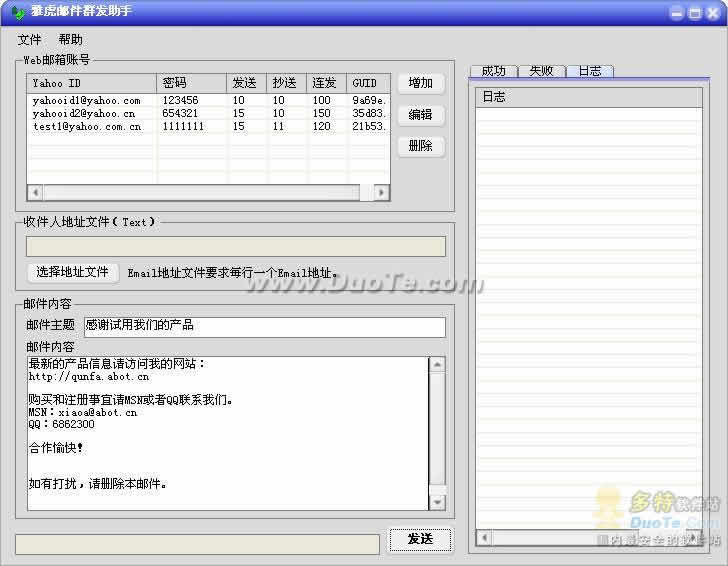Click the 发送 button at the bottom

[420, 539]
